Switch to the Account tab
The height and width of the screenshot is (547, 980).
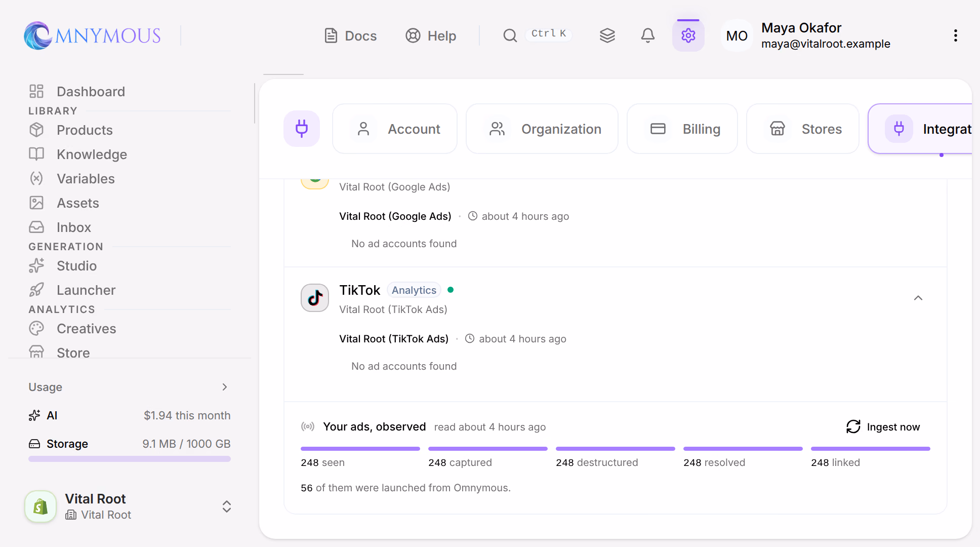[x=395, y=129]
